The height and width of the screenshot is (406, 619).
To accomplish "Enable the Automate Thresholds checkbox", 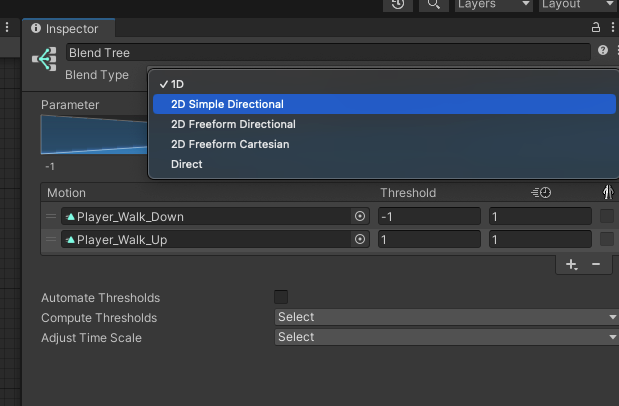I will [x=281, y=297].
